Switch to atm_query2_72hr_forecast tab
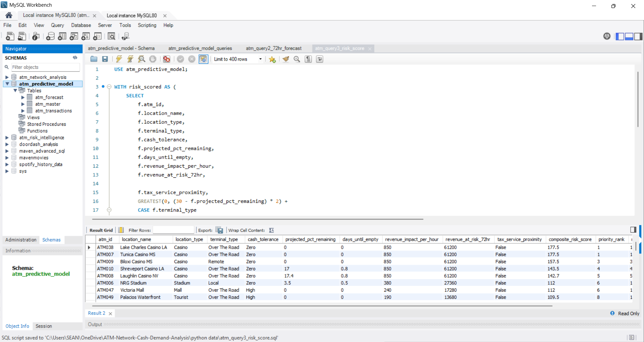 click(274, 48)
